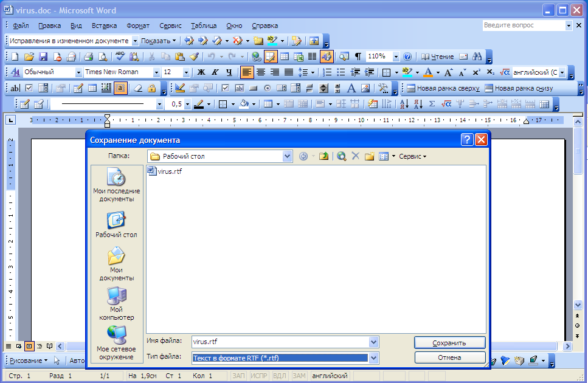Open Print Preview magnifier icon
The width and height of the screenshot is (588, 383).
(x=102, y=57)
